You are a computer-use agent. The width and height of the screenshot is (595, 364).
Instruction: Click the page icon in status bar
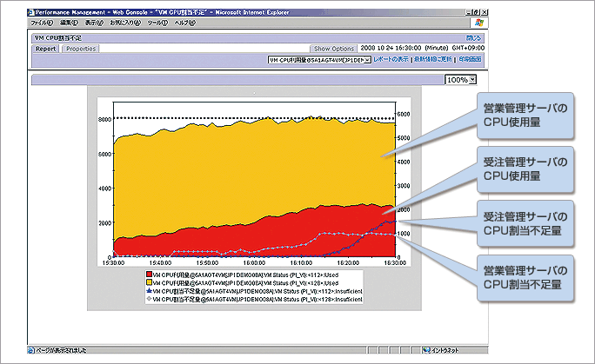click(x=31, y=350)
